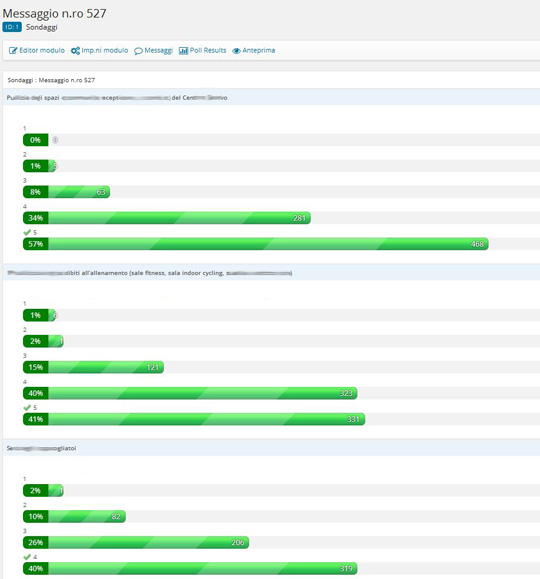This screenshot has height=579, width=540.
Task: Click green checkmark beside option 5 in second poll
Action: 27,407
